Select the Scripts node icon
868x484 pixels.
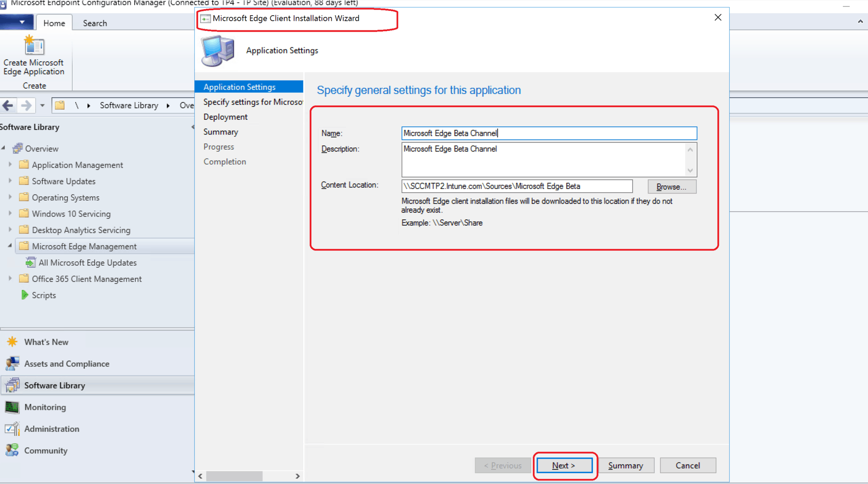coord(25,295)
